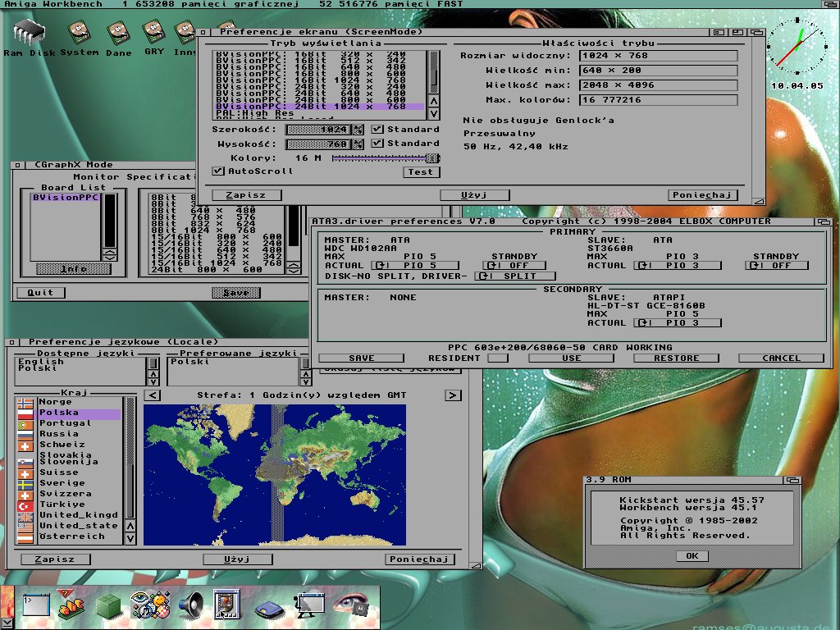Click Poniechaj in the Locale window
This screenshot has width=840, height=630.
coord(420,559)
